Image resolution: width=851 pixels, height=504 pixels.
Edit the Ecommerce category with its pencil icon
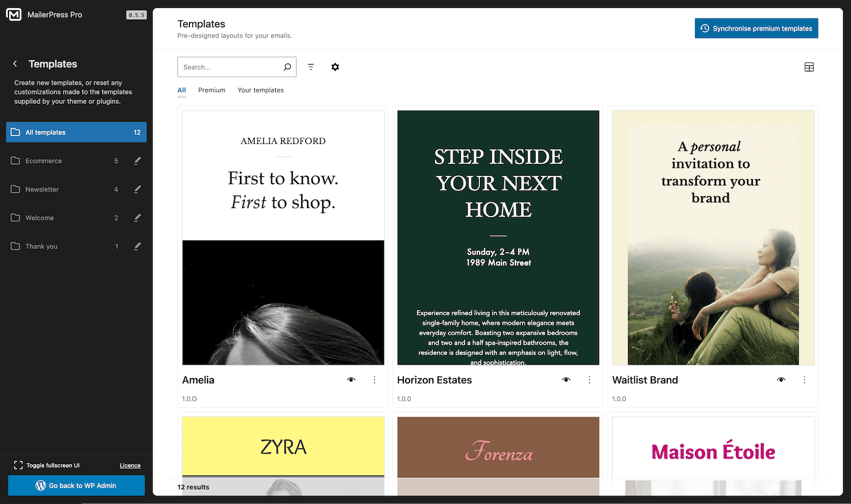137,160
